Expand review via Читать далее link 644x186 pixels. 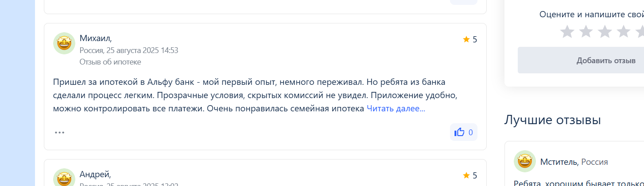click(396, 108)
